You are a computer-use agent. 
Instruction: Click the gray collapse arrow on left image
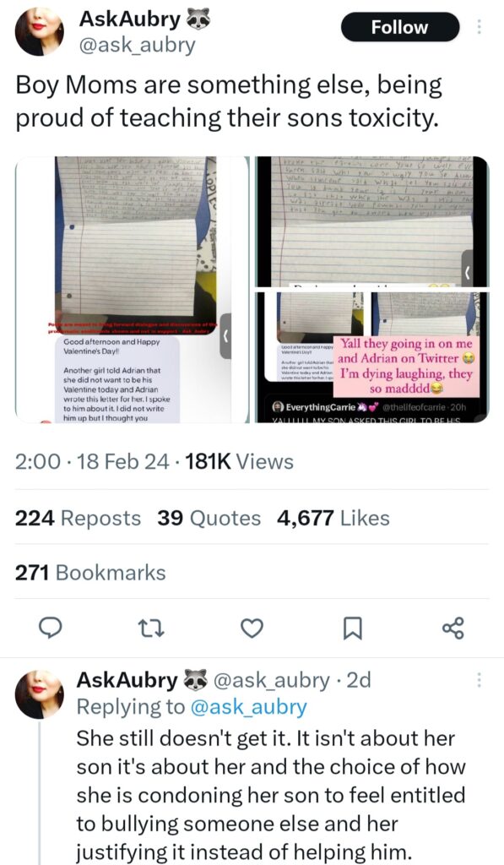[x=225, y=336]
